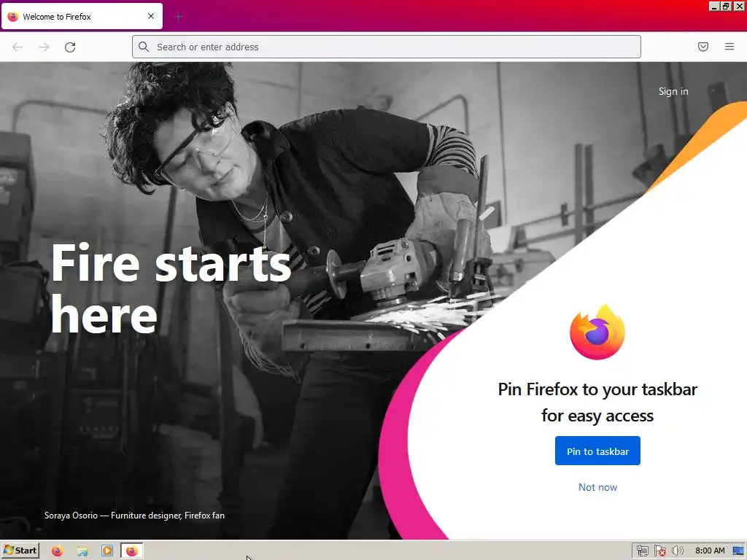Open the hamburger application menu

click(x=729, y=47)
